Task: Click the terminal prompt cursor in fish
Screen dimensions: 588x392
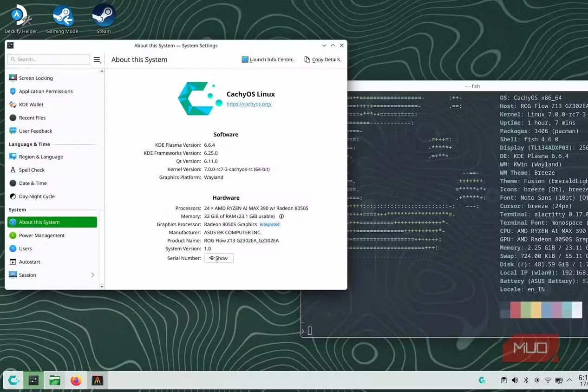Action: [x=310, y=331]
